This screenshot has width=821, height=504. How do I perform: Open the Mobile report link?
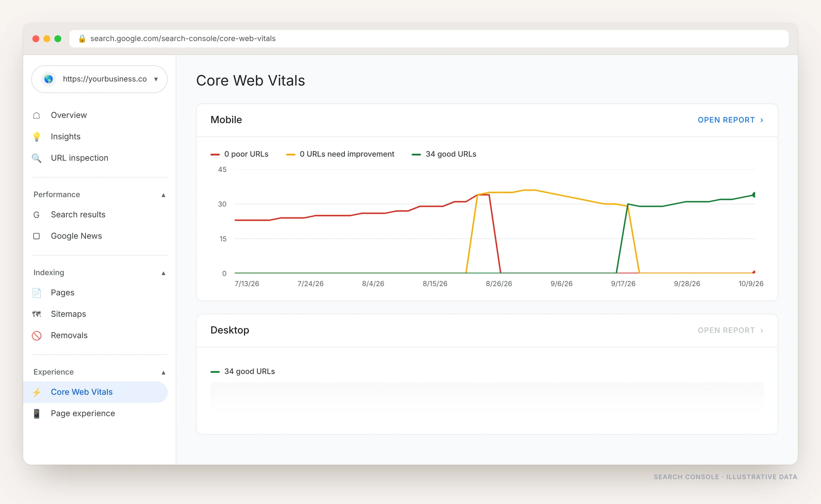[730, 120]
